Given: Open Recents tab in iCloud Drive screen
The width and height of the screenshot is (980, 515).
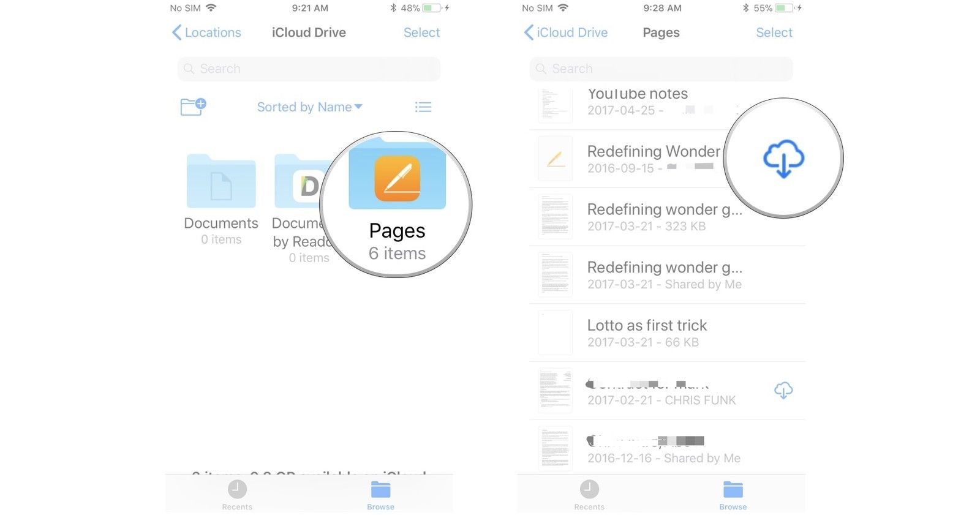Looking at the screenshot, I should [237, 495].
